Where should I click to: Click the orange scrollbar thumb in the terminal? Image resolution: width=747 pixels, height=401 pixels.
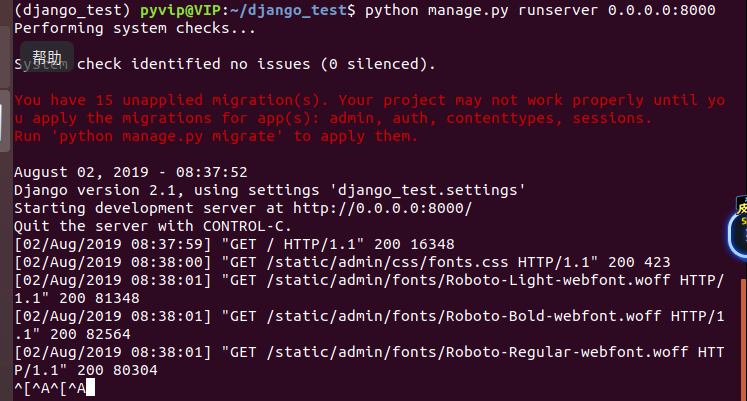pyautogui.click(x=744, y=339)
